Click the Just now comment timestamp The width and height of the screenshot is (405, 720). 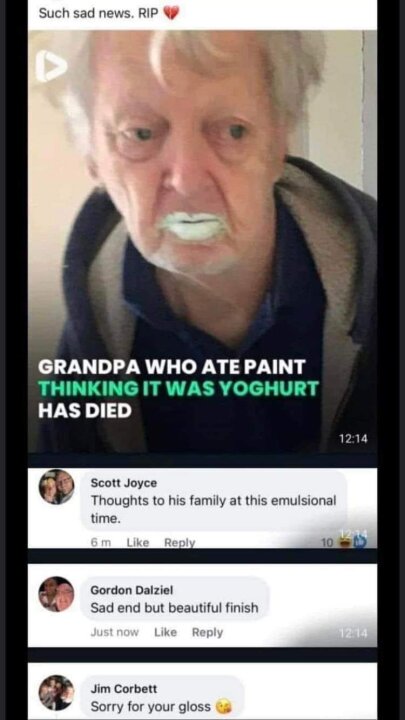(114, 632)
